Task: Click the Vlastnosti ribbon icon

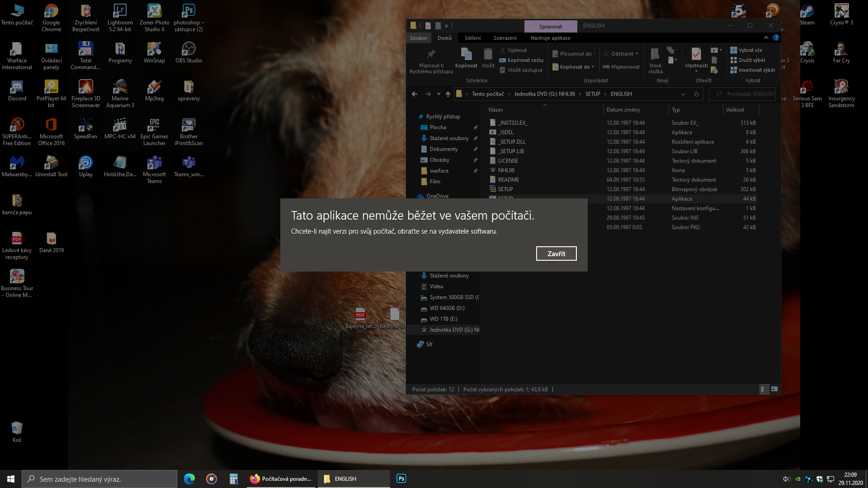Action: 696,55
